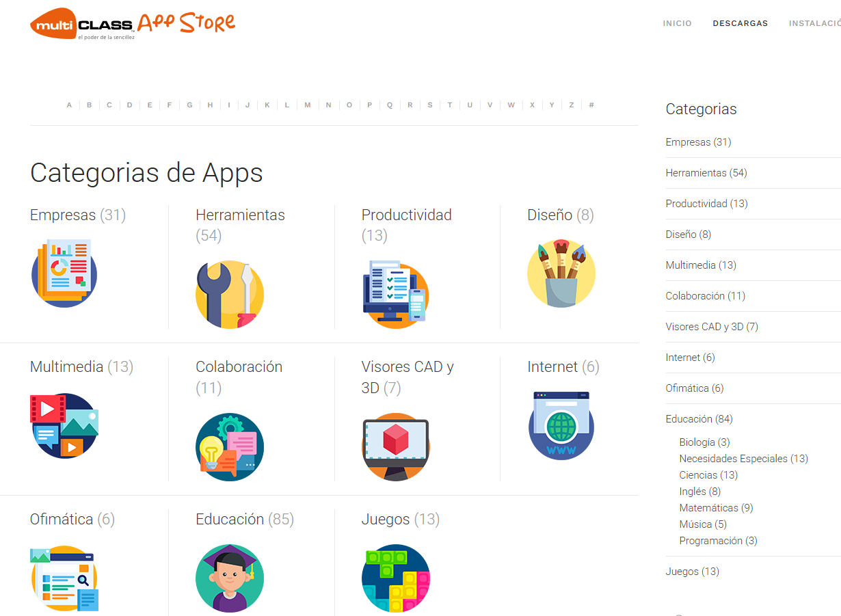Screen dimensions: 841x616
Task: Open the DESCARGAS menu item
Action: [740, 23]
